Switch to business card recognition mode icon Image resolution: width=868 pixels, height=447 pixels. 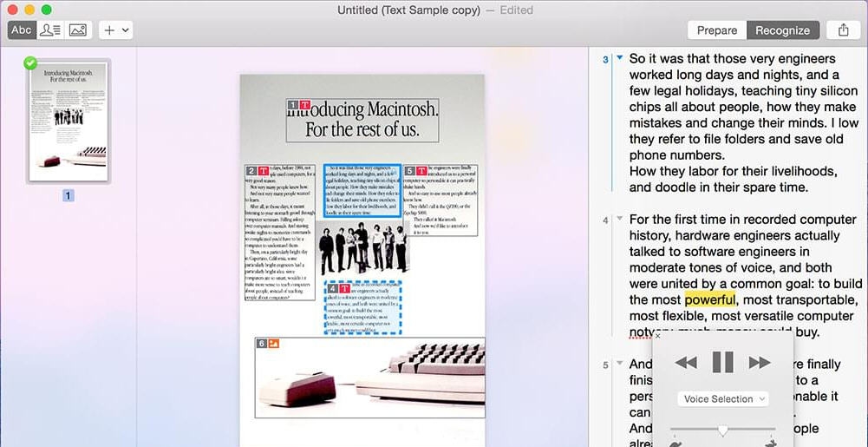point(50,30)
